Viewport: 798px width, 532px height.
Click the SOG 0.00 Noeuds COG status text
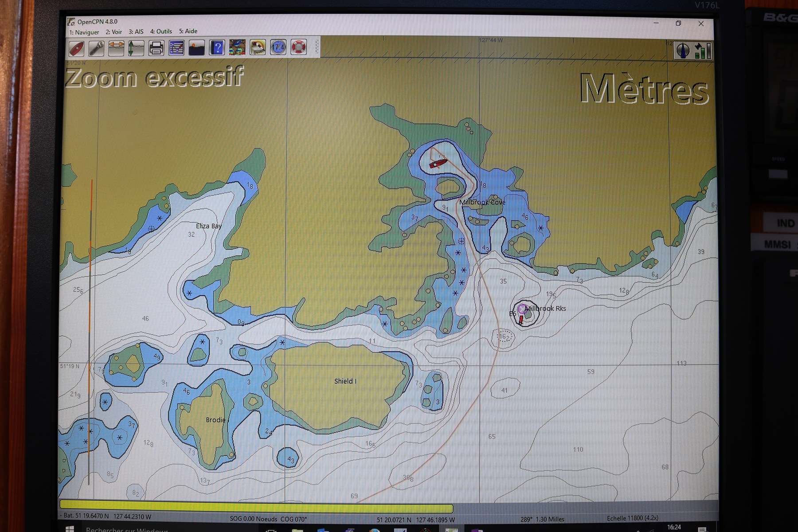268,519
